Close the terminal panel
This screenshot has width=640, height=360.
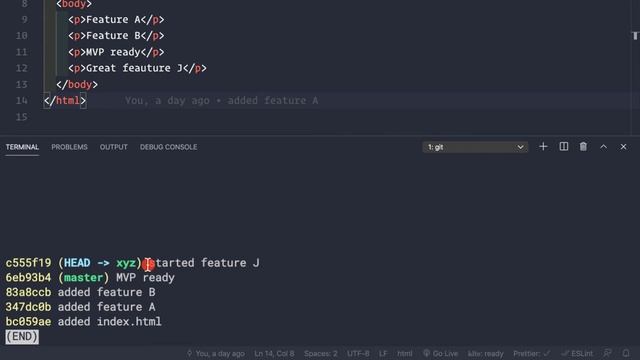(x=623, y=147)
